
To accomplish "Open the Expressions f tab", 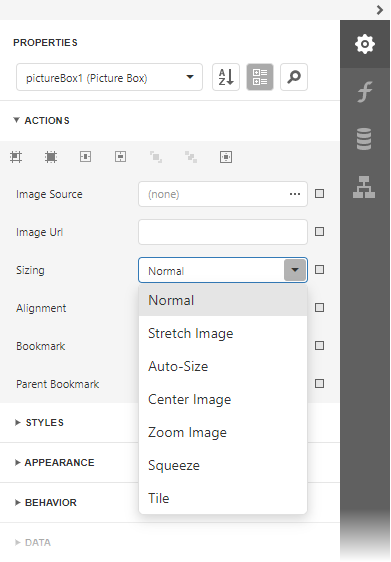I will tap(364, 92).
